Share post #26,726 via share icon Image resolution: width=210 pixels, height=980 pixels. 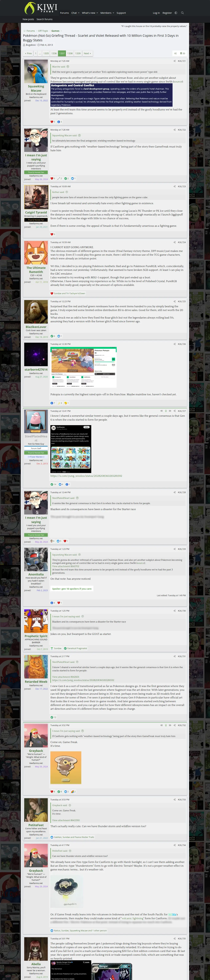tap(175, 344)
